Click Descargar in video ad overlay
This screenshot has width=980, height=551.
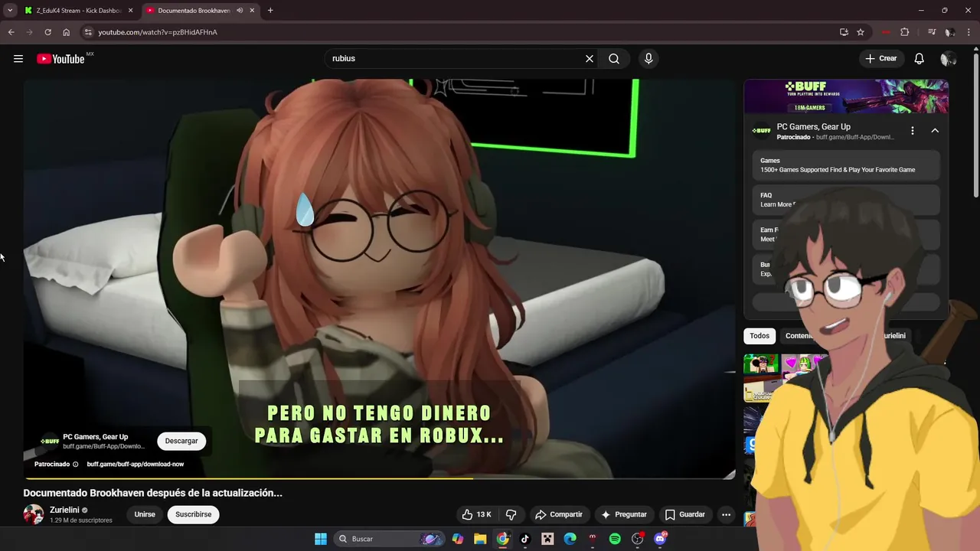181,441
